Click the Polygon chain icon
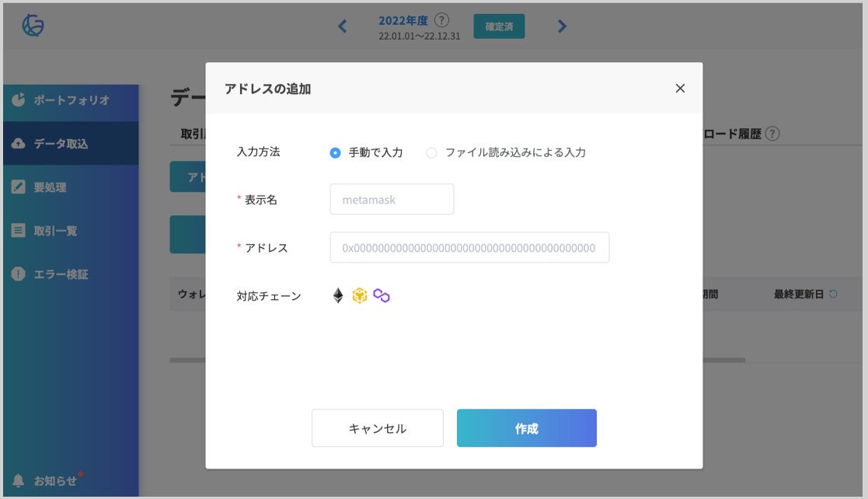The width and height of the screenshot is (868, 499). click(381, 295)
